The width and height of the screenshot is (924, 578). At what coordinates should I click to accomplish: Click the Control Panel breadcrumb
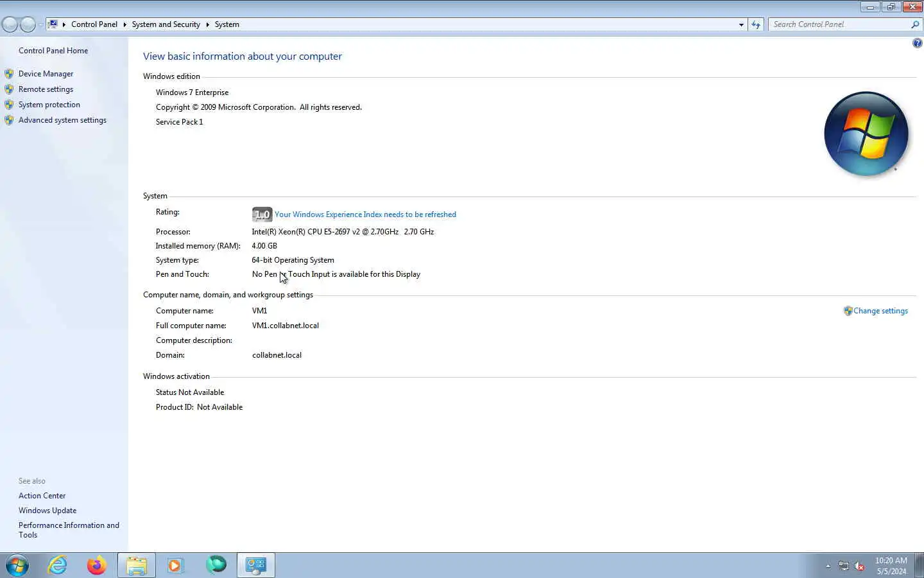tap(94, 24)
